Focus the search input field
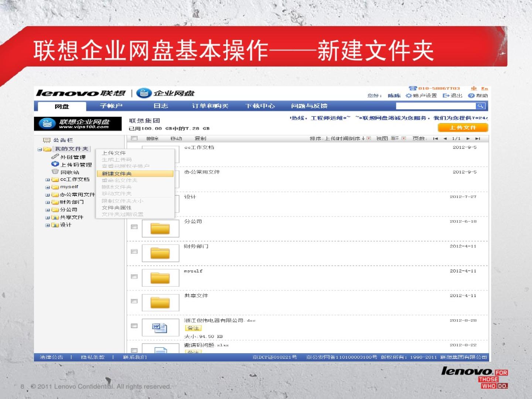Viewport: 532px width, 399px height. tap(435, 106)
